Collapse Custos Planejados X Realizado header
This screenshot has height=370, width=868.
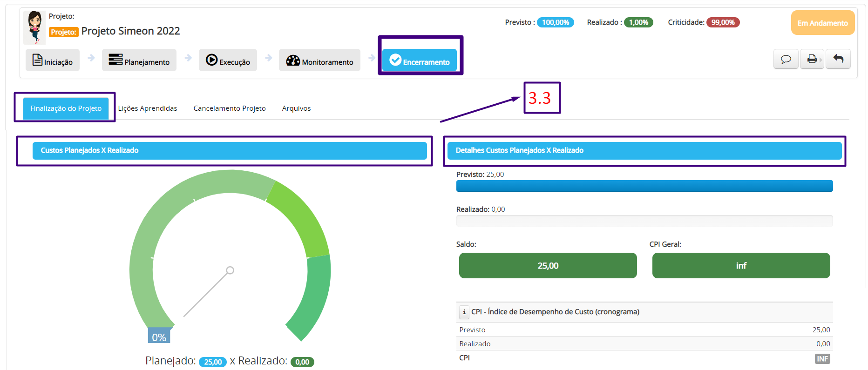pos(230,151)
